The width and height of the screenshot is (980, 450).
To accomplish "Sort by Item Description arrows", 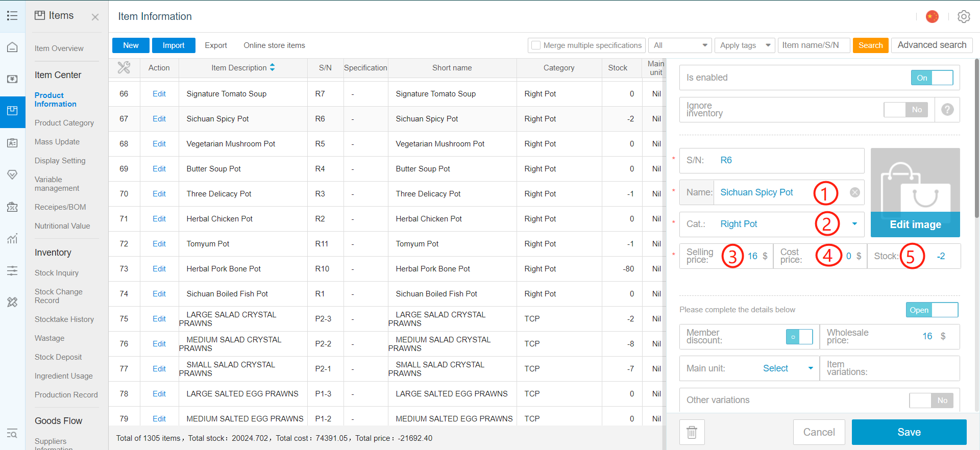I will pyautogui.click(x=273, y=67).
